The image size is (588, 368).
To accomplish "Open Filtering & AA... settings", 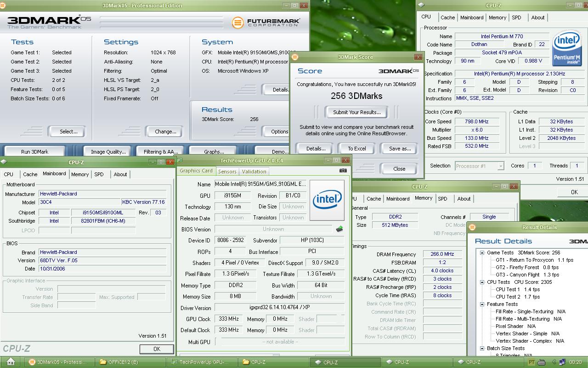I will pos(161,152).
